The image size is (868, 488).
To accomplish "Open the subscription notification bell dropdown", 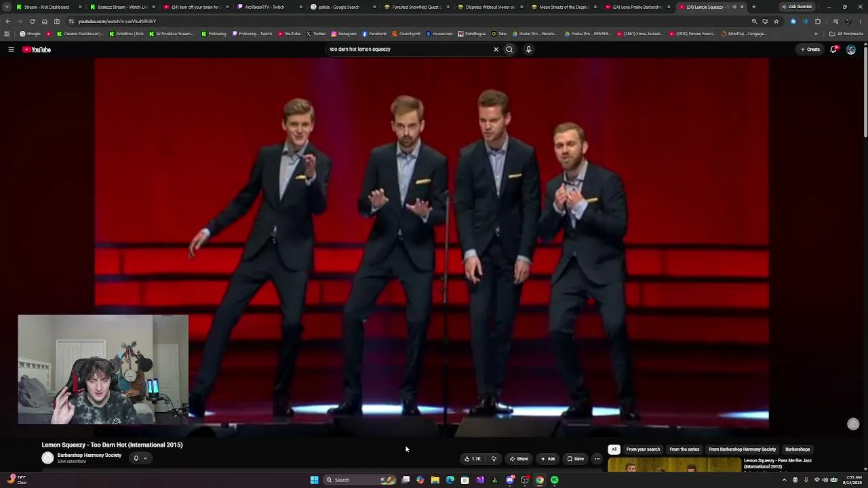I will [x=140, y=458].
